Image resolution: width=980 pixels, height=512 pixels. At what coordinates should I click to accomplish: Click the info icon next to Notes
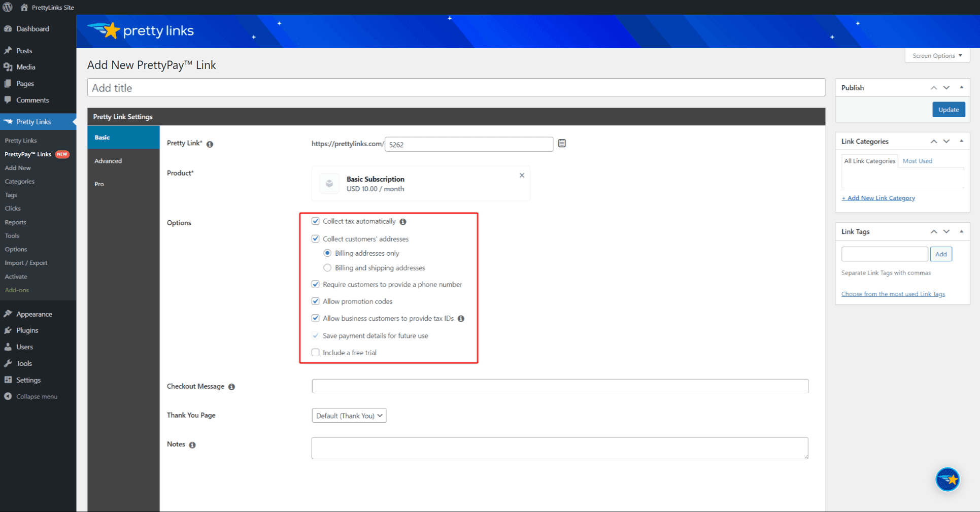click(192, 445)
